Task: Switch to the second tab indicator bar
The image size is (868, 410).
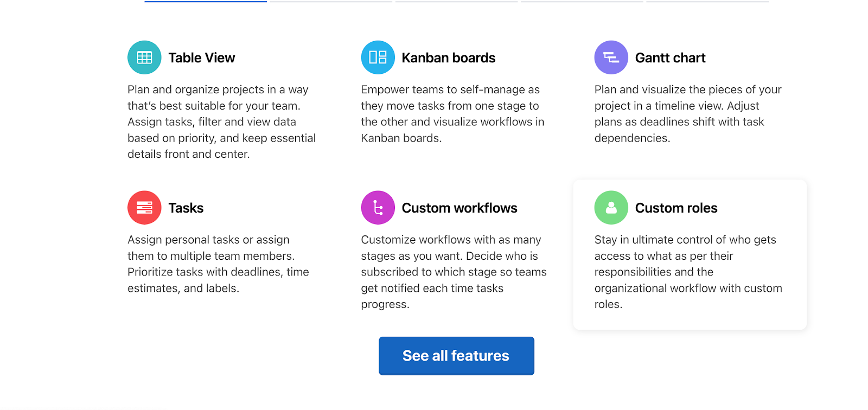Action: (331, 2)
